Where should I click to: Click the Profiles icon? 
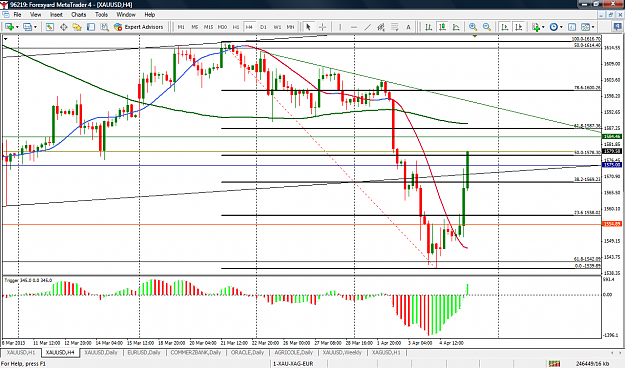27,27
